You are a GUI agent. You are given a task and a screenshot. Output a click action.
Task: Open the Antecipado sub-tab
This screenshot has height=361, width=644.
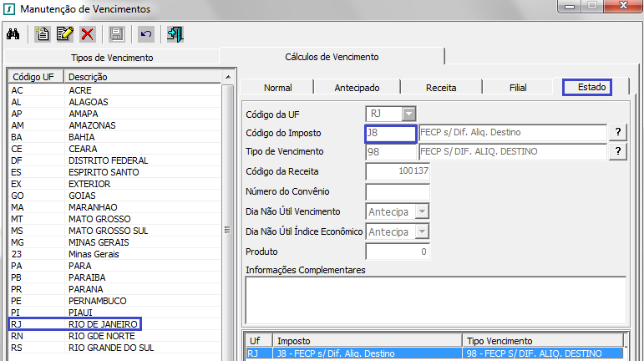pos(357,88)
